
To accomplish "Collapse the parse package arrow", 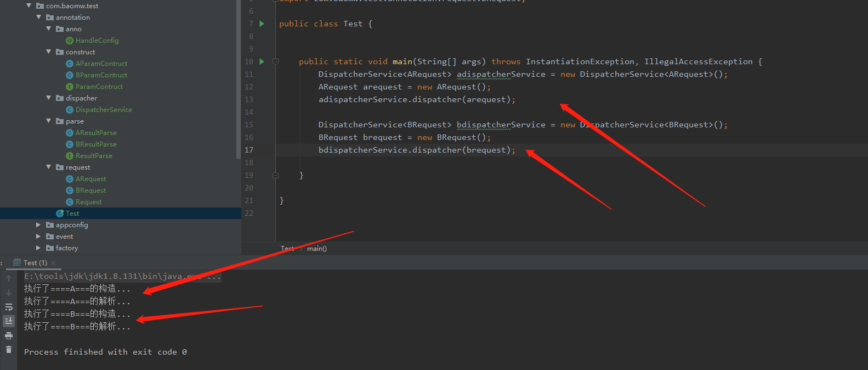I will (x=49, y=121).
